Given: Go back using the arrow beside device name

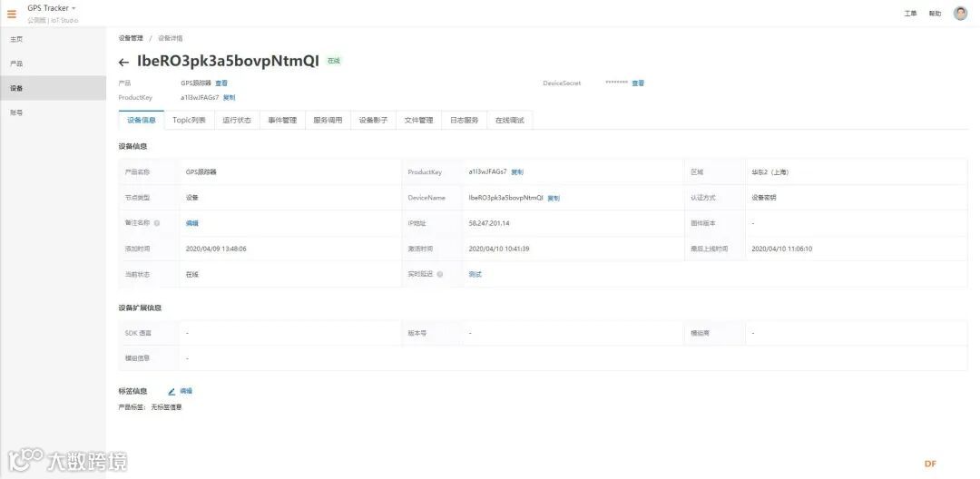Looking at the screenshot, I should [123, 62].
